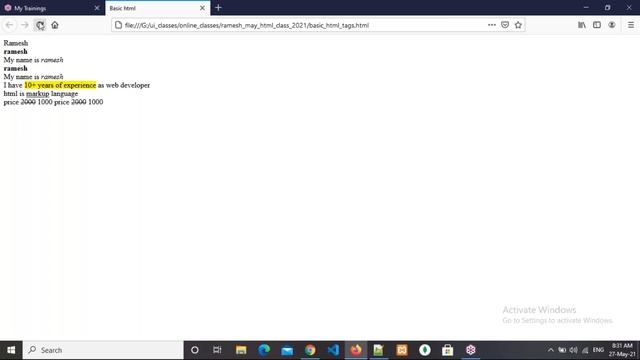Launch Microsoft Edge from the taskbar
This screenshot has width=640, height=360.
tap(264, 350)
